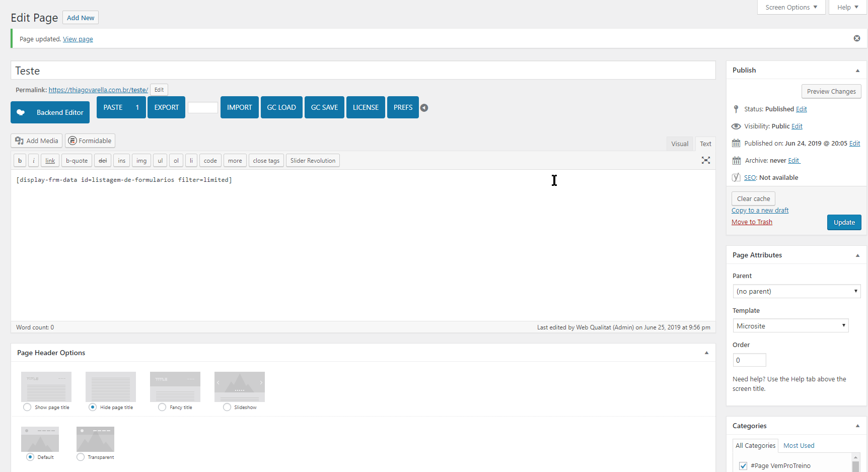Click the empty field next to EXPORT

pyautogui.click(x=203, y=107)
